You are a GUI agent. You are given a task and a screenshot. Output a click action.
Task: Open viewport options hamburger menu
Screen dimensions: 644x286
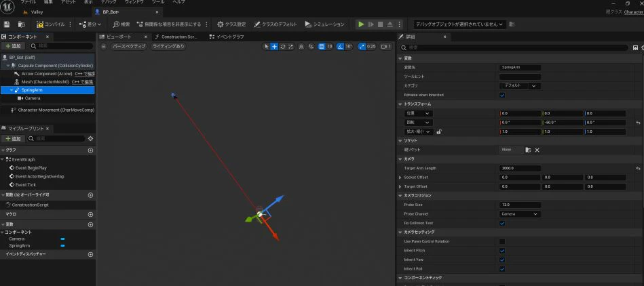pos(104,46)
